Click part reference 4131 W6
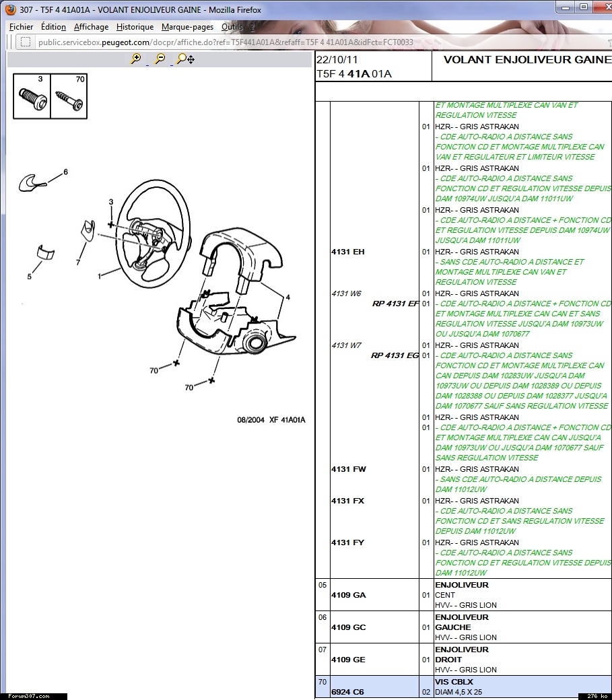 tap(346, 293)
